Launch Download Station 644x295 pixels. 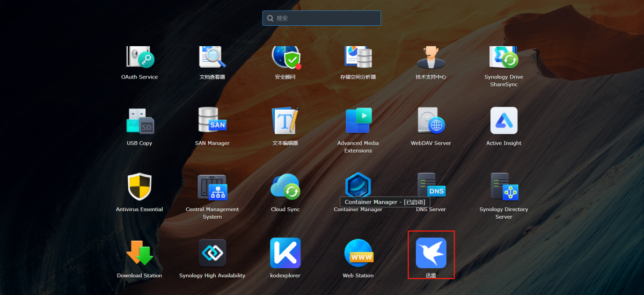coord(140,253)
